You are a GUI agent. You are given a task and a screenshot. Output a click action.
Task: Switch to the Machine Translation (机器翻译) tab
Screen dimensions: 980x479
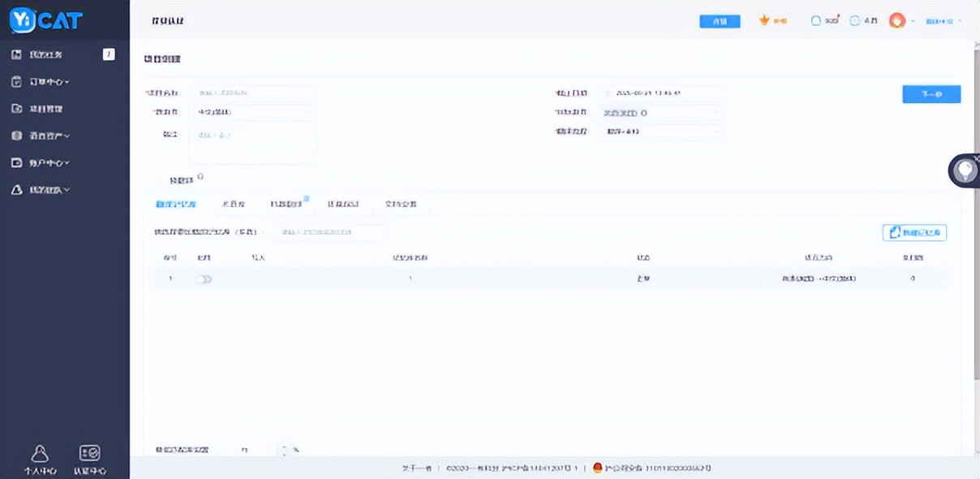click(286, 205)
